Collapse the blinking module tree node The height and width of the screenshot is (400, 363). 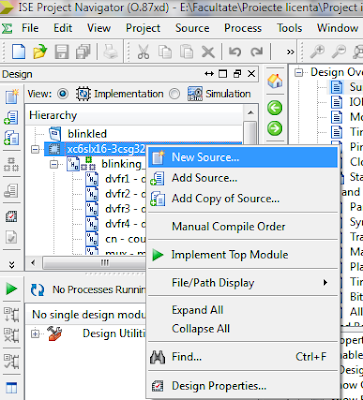pos(54,164)
